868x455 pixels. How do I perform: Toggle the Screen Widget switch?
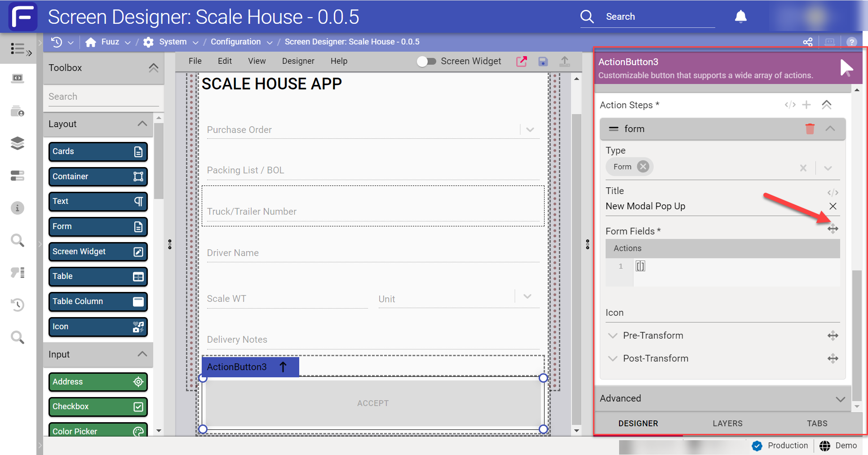click(x=426, y=61)
